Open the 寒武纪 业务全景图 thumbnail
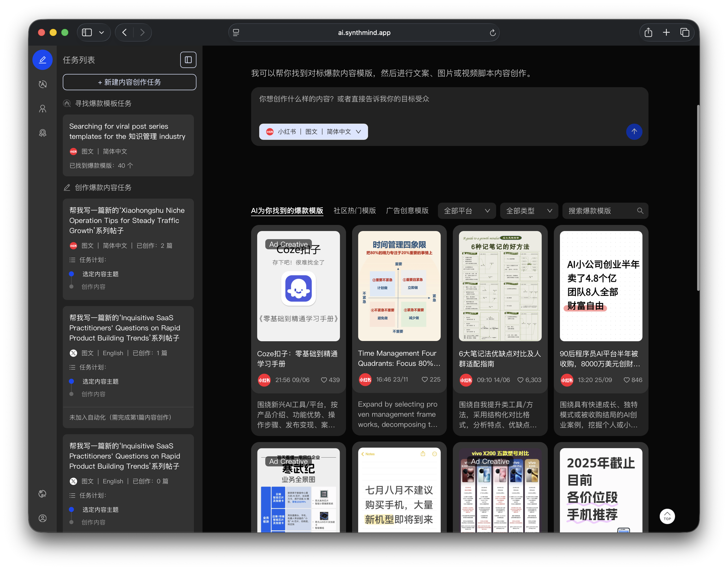728x570 pixels. tap(298, 490)
